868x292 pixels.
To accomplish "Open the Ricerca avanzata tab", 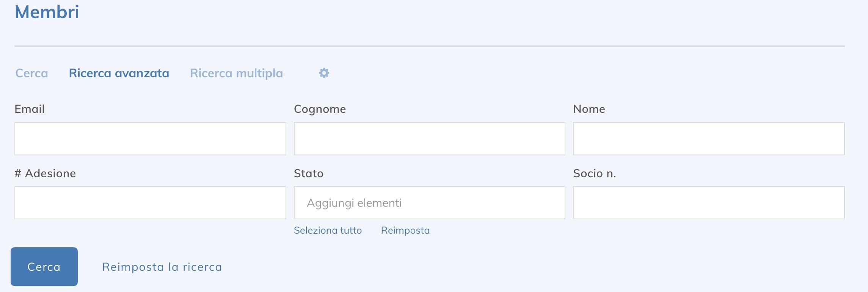I will 119,73.
